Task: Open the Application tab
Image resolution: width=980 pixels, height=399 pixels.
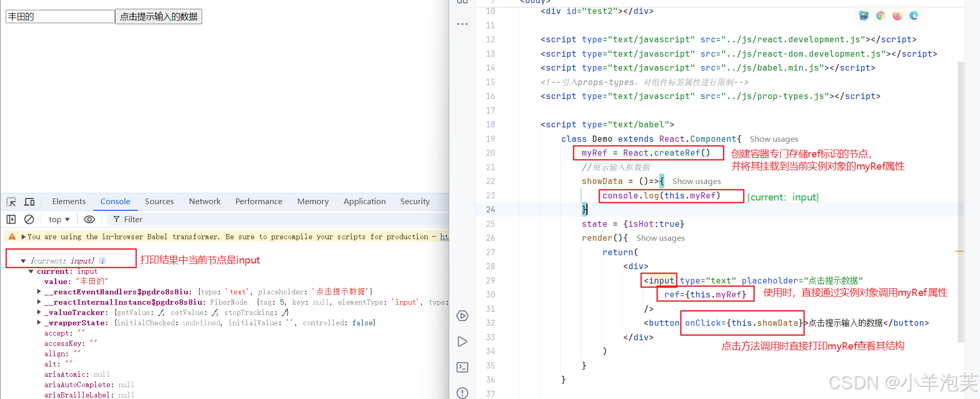Action: tap(365, 202)
